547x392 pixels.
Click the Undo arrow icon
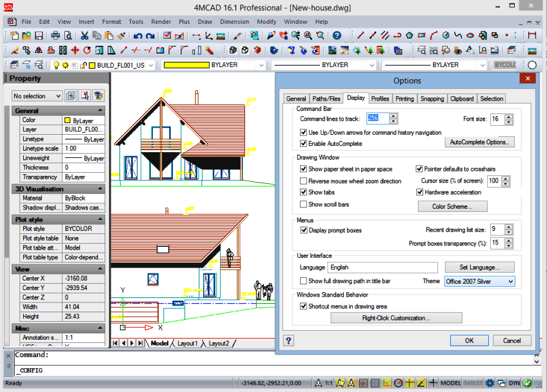pyautogui.click(x=138, y=35)
